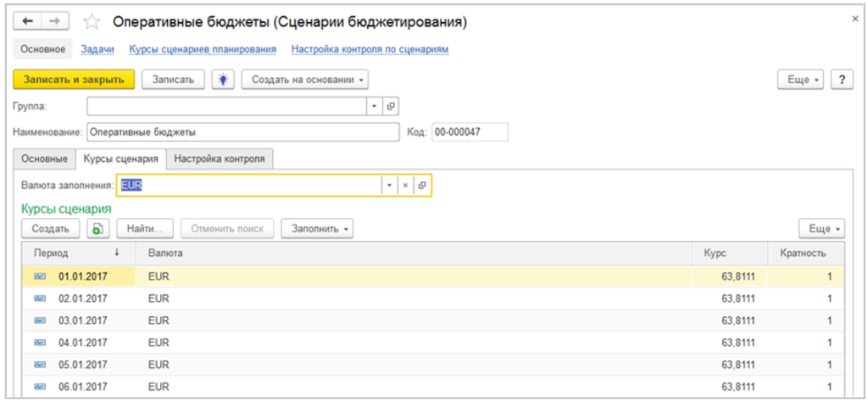Image resolution: width=868 pixels, height=401 pixels.
Task: Click the help question mark button
Action: [x=841, y=79]
